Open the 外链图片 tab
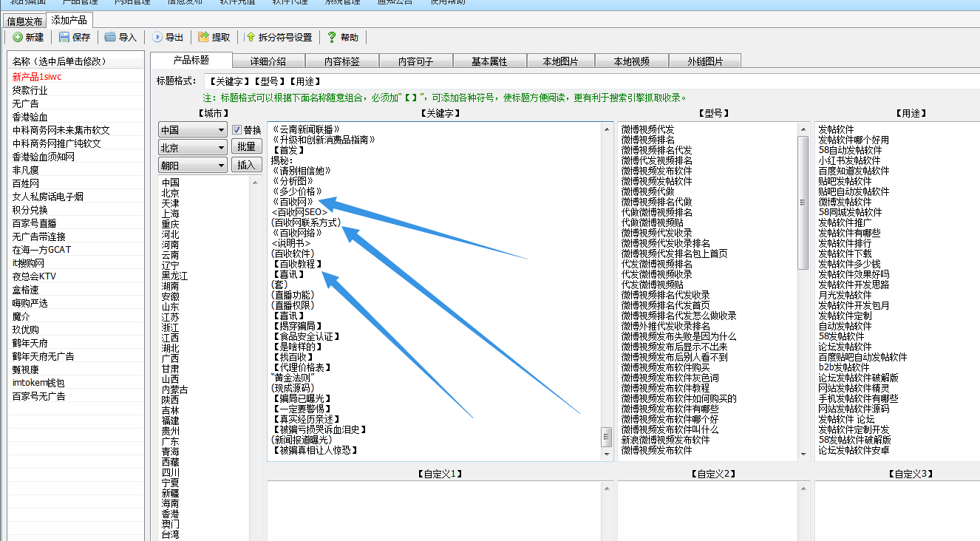Image resolution: width=980 pixels, height=541 pixels. pyautogui.click(x=705, y=61)
